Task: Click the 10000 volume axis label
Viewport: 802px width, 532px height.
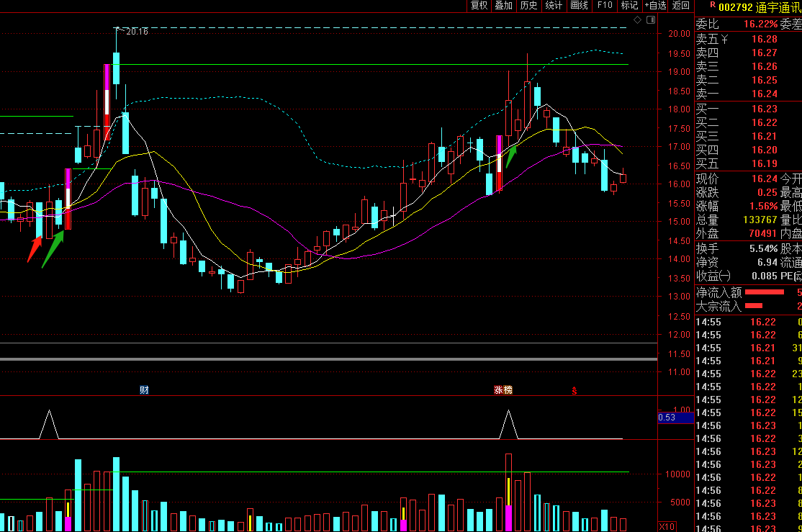Action: point(677,474)
